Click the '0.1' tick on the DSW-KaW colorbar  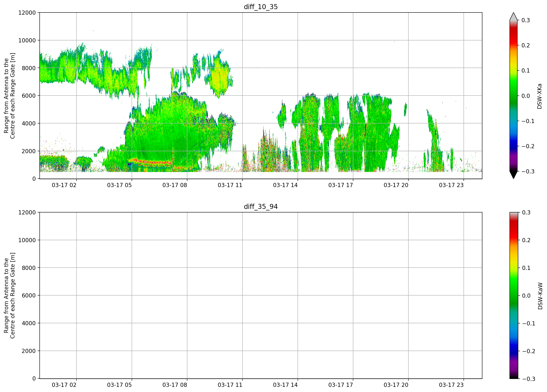pos(526,268)
